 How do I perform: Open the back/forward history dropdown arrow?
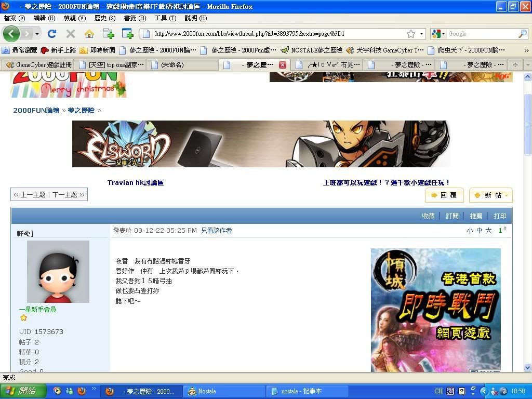coord(37,34)
